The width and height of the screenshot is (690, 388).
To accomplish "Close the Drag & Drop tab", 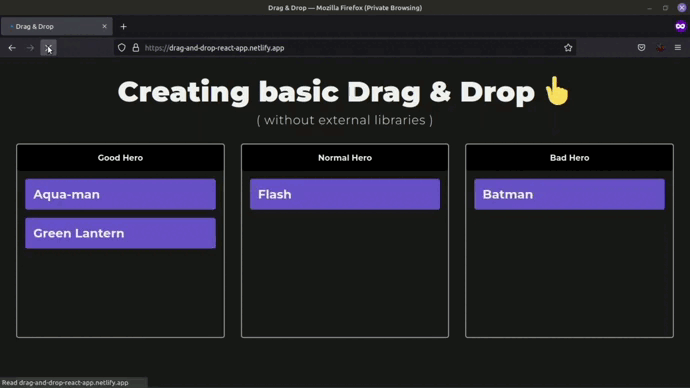I will coord(104,26).
